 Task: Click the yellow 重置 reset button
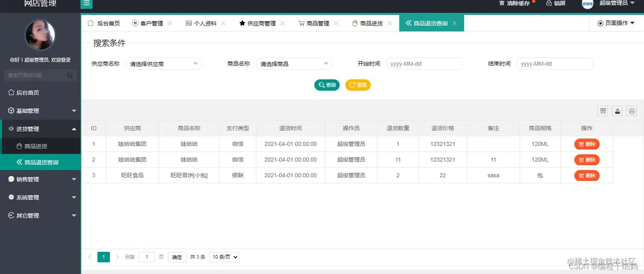(x=358, y=85)
